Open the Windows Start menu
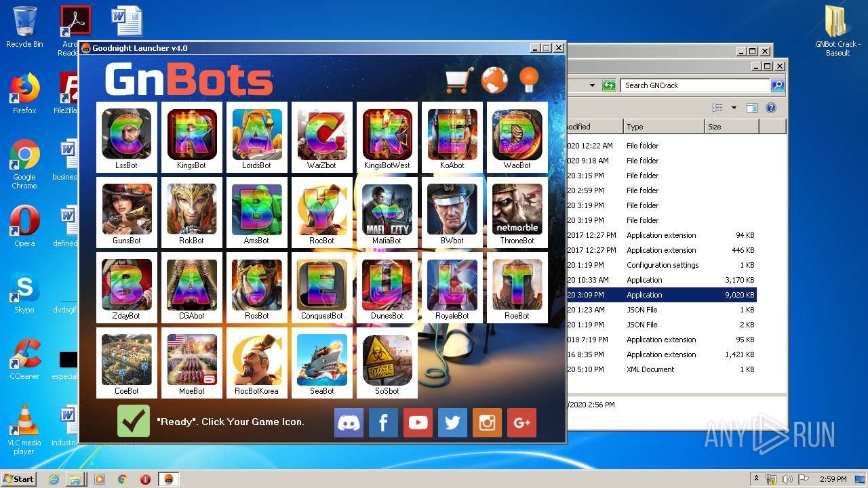This screenshot has width=868, height=488. (18, 479)
